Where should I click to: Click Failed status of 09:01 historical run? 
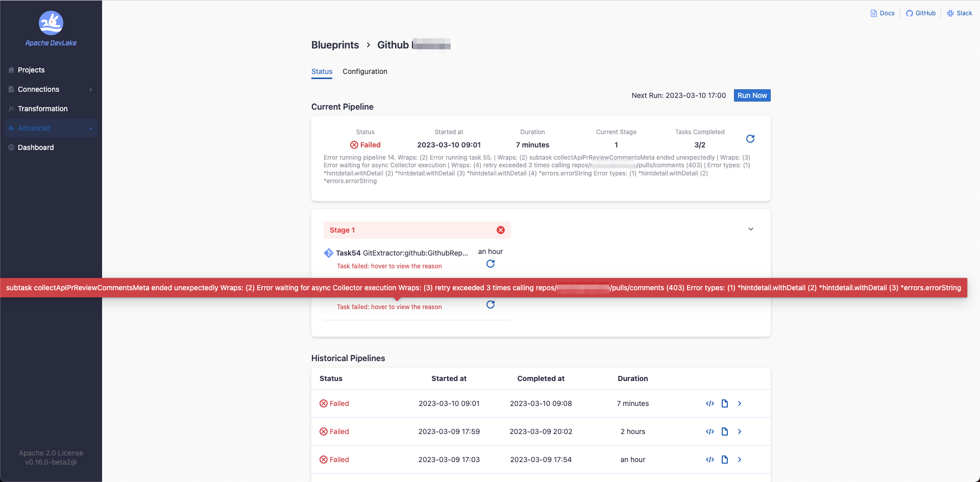pyautogui.click(x=334, y=403)
